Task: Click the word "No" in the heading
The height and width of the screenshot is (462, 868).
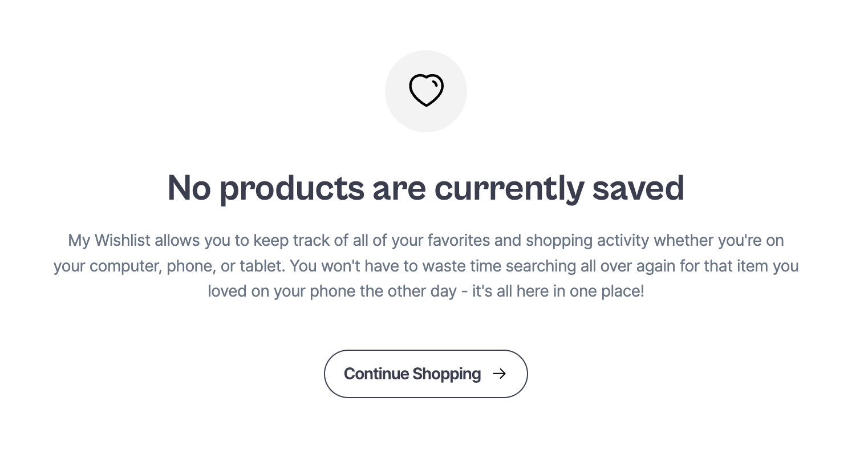Action: [x=189, y=188]
